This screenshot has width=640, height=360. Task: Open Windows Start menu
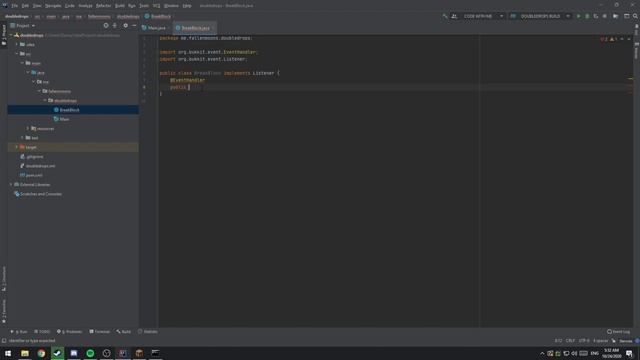pos(8,353)
